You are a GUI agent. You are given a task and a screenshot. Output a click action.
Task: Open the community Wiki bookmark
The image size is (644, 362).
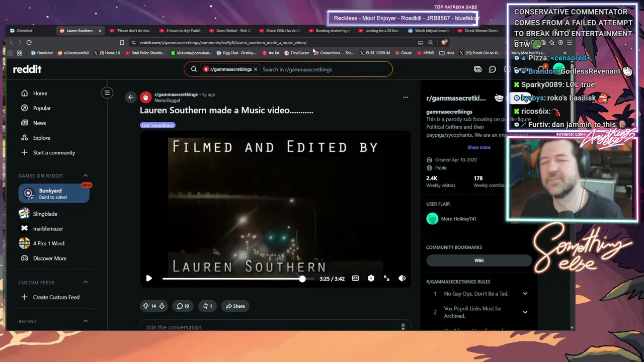479,260
